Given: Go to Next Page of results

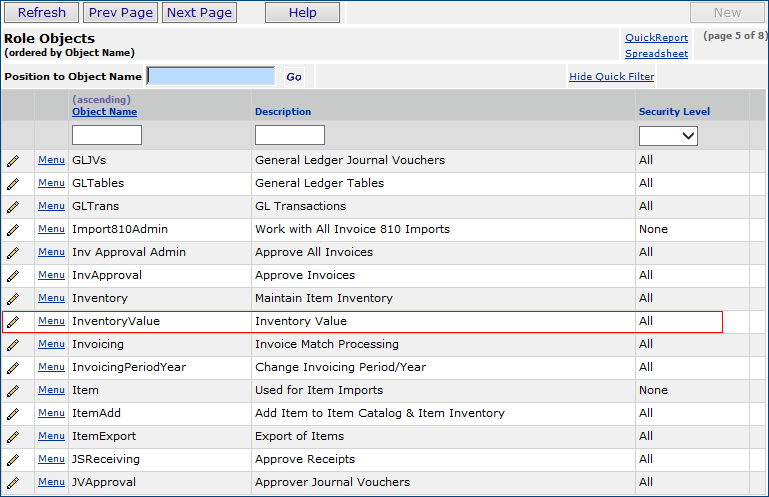Looking at the screenshot, I should tap(199, 13).
